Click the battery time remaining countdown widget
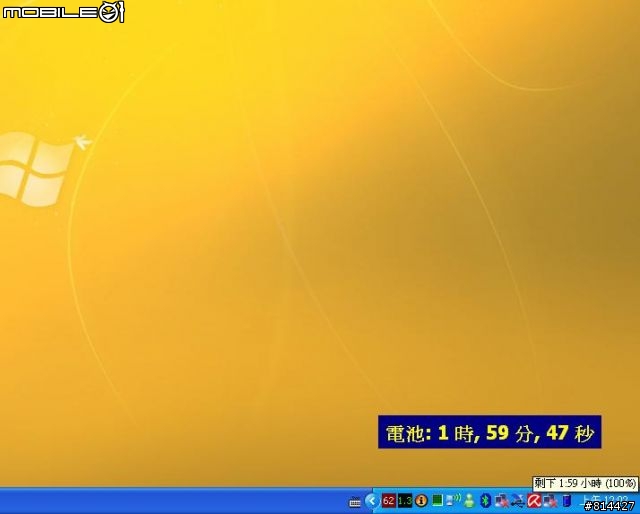The image size is (640, 514). [489, 432]
